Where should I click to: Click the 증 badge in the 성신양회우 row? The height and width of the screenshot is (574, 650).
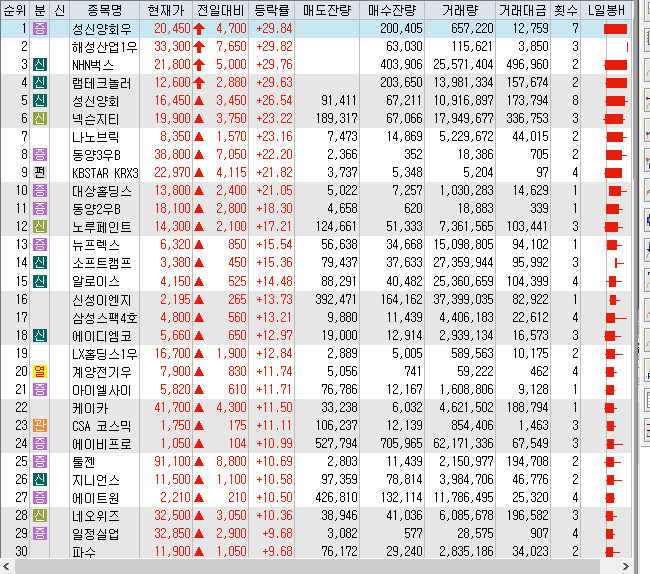pos(40,29)
